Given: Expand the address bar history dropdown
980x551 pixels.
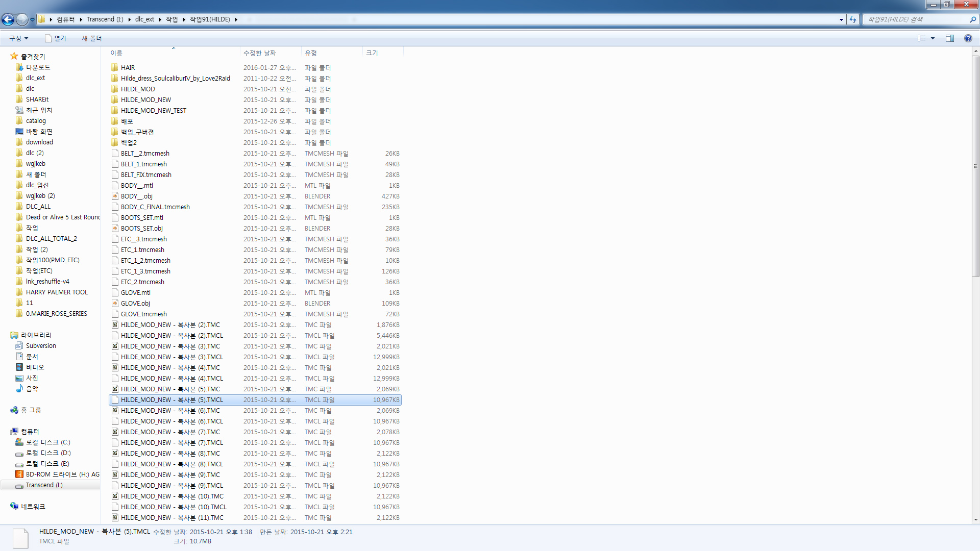Looking at the screenshot, I should [x=841, y=19].
